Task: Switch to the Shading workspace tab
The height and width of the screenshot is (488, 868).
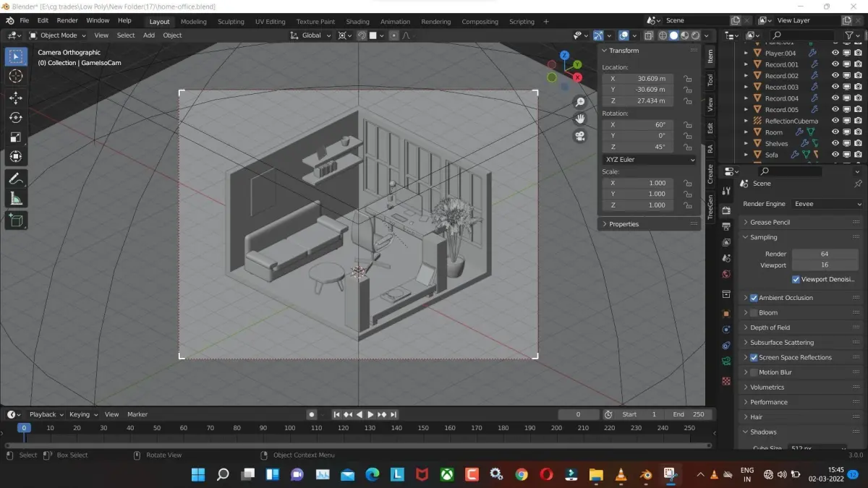Action: tap(357, 22)
